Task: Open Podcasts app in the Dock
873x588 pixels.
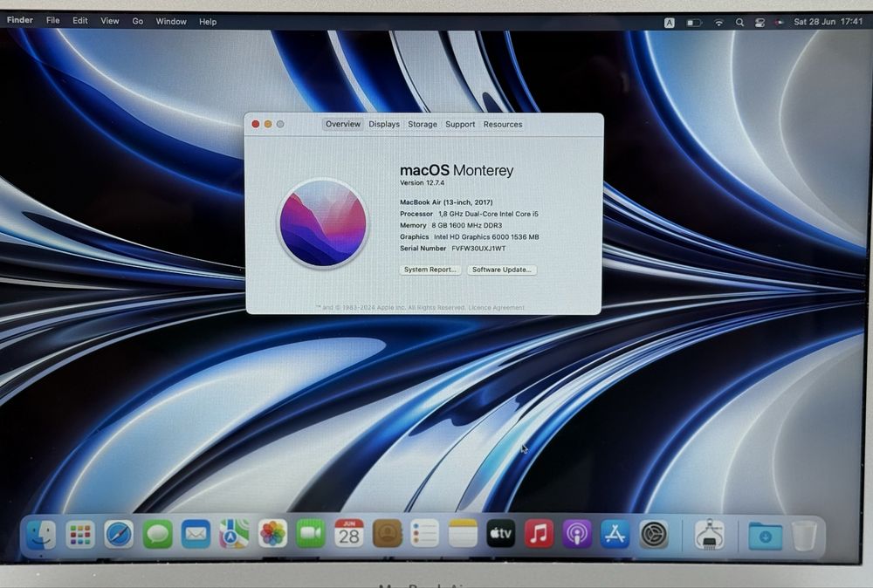Action: [577, 534]
